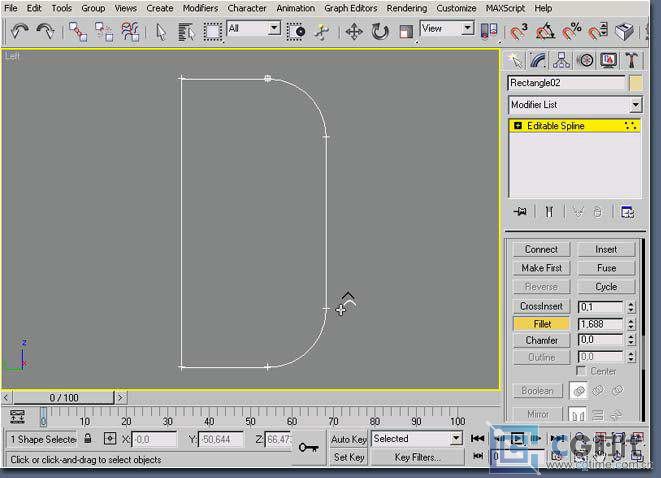Expand the Modifier List dropdown

pos(636,105)
